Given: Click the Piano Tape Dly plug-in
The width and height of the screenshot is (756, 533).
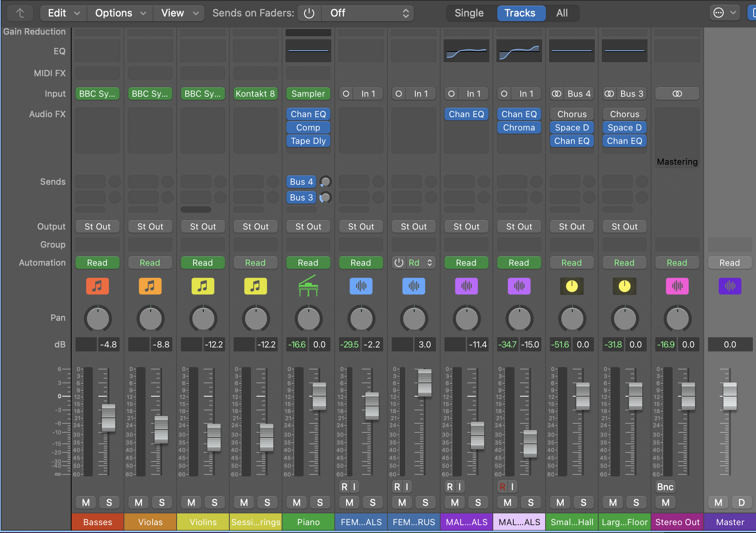Looking at the screenshot, I should [308, 141].
